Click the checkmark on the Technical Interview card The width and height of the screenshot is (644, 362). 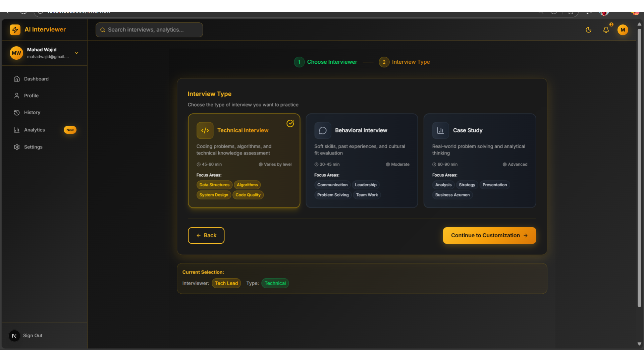coord(290,123)
